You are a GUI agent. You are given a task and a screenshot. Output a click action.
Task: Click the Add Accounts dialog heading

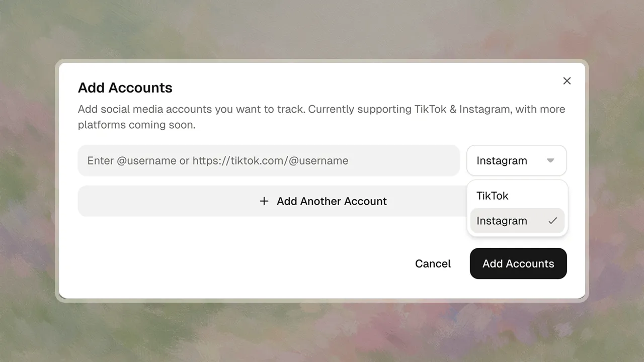(x=125, y=88)
